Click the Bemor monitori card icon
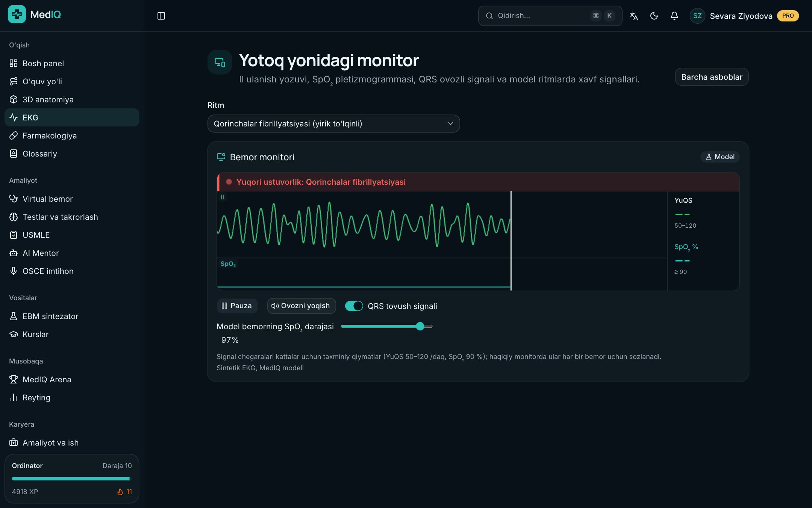This screenshot has width=812, height=508. [x=221, y=157]
